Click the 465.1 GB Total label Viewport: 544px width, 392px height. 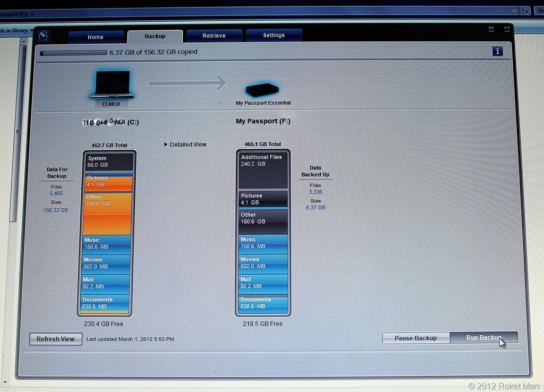[x=262, y=144]
